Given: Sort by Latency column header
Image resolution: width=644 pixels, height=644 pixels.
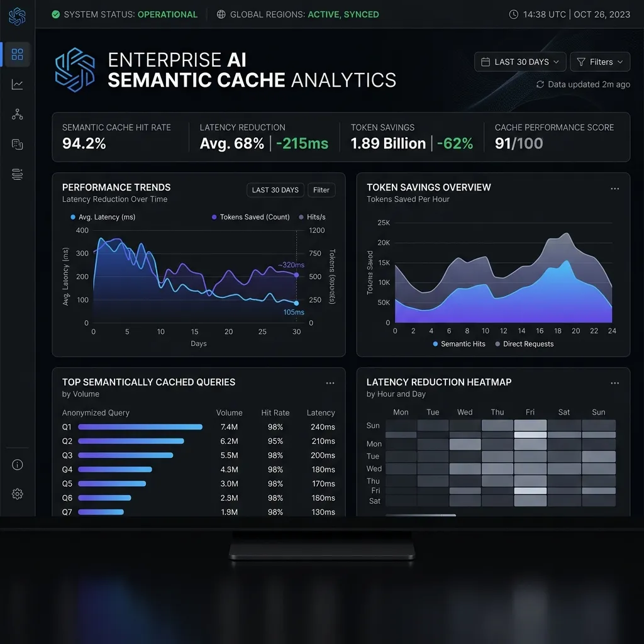Looking at the screenshot, I should coord(321,413).
